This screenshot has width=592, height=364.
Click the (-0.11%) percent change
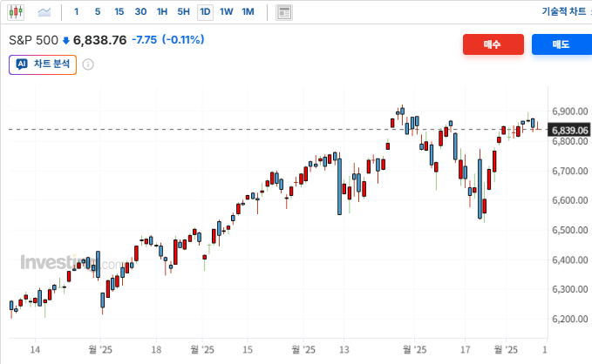coord(183,39)
